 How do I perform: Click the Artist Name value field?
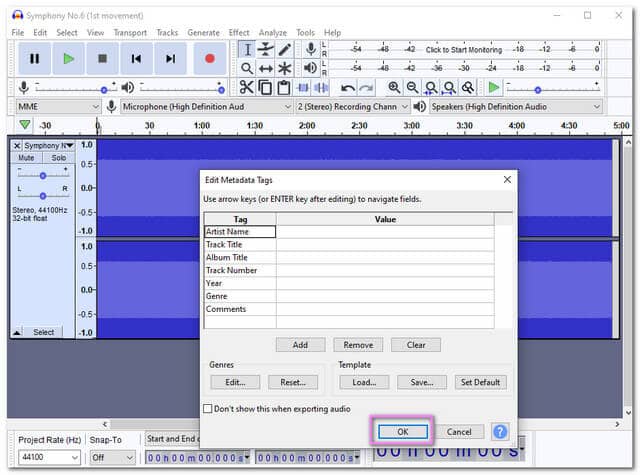tap(385, 232)
